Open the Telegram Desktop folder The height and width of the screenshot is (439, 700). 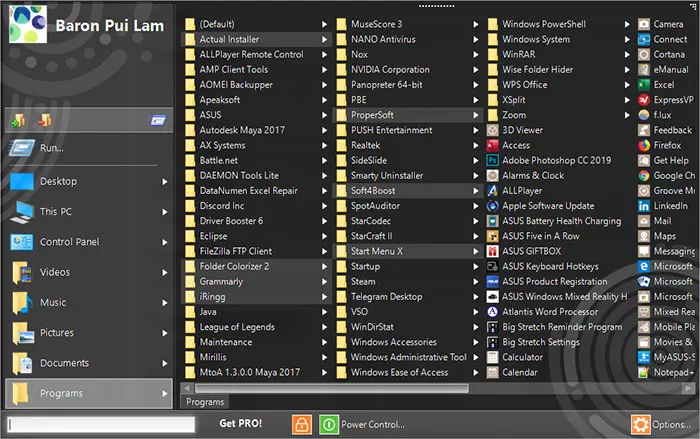[x=406, y=297]
